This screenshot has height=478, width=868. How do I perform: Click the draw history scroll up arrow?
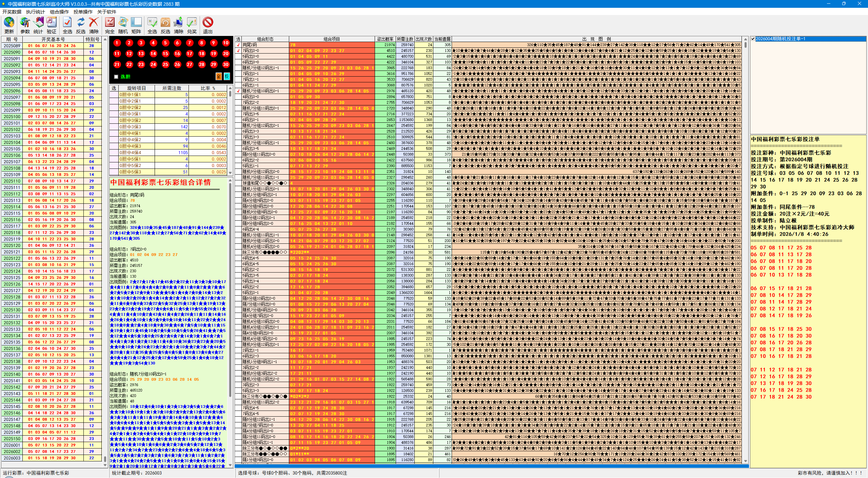tap(105, 39)
